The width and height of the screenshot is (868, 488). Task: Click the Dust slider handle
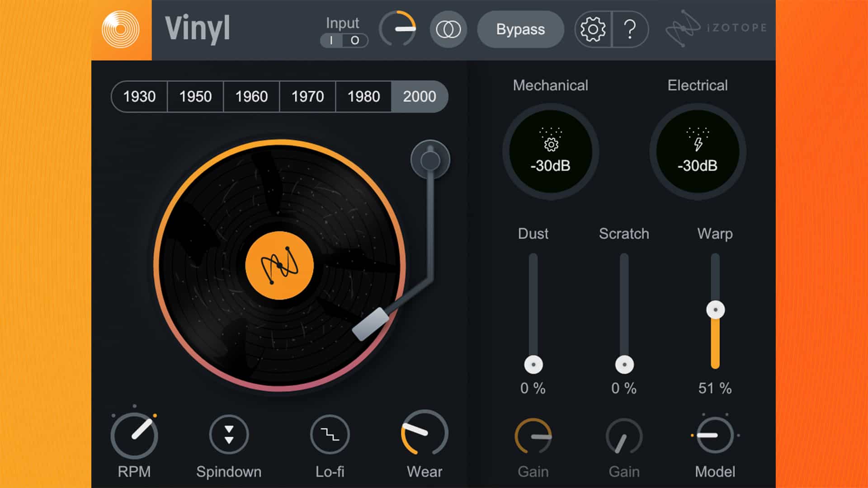533,364
